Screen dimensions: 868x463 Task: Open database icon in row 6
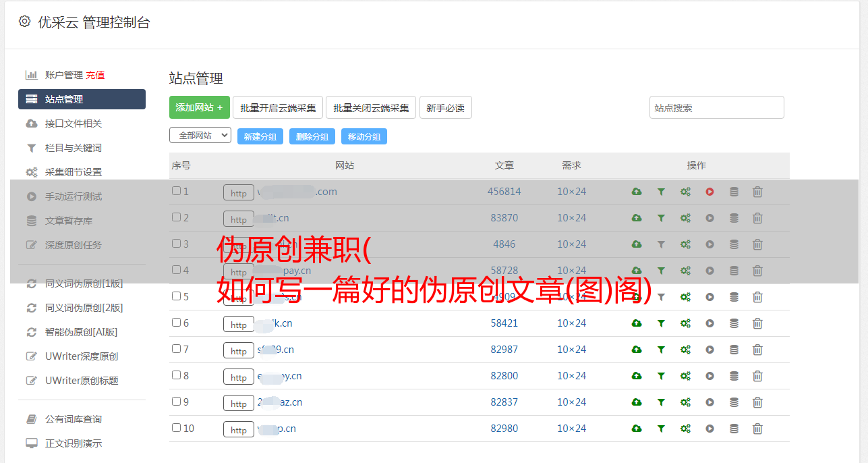click(x=734, y=323)
